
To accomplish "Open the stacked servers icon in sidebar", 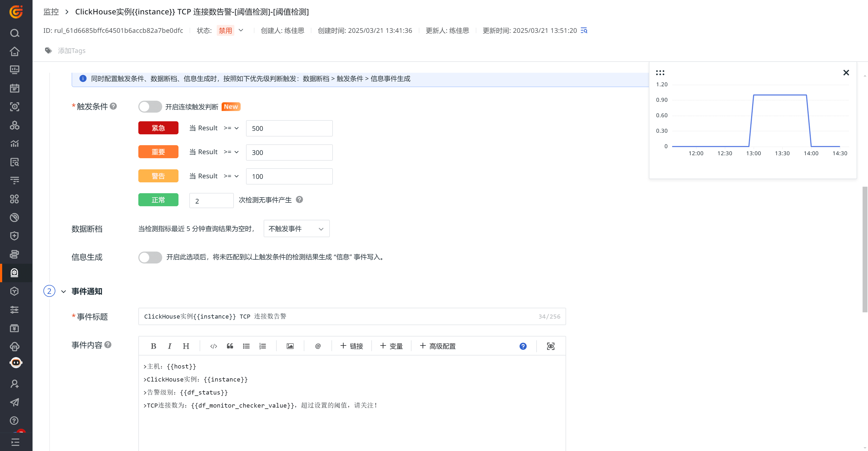I will [14, 254].
